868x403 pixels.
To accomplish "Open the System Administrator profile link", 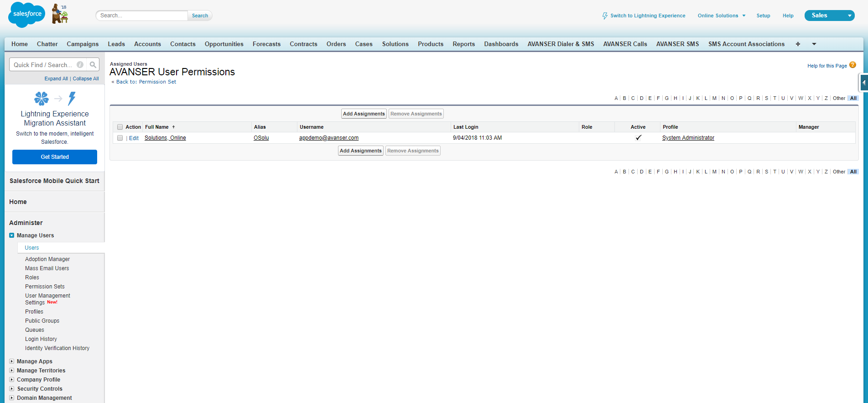I will [x=688, y=138].
